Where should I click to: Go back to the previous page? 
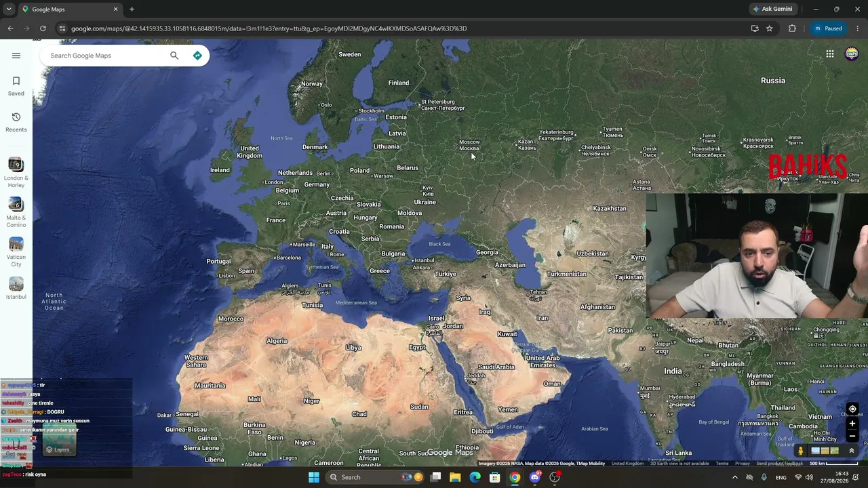(10, 28)
